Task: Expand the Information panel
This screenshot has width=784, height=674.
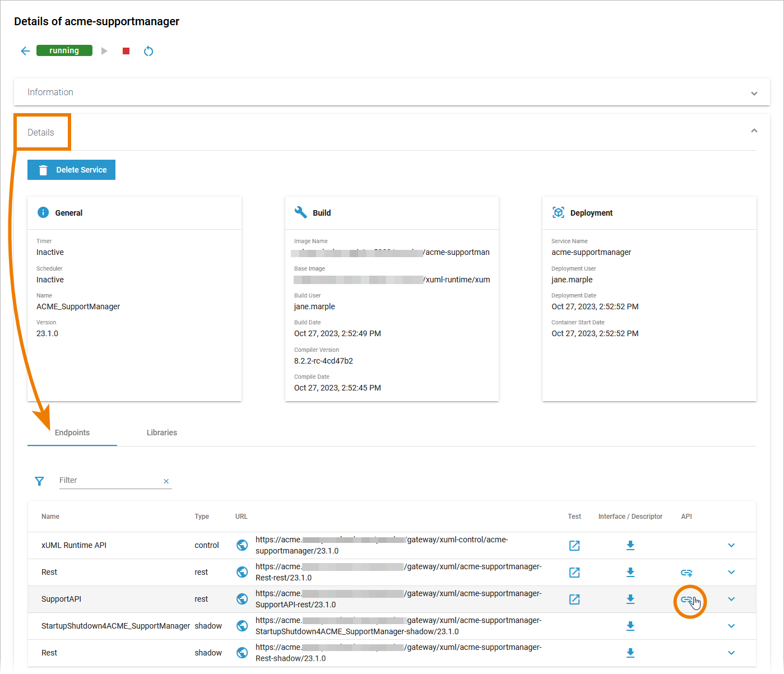Action: (754, 93)
